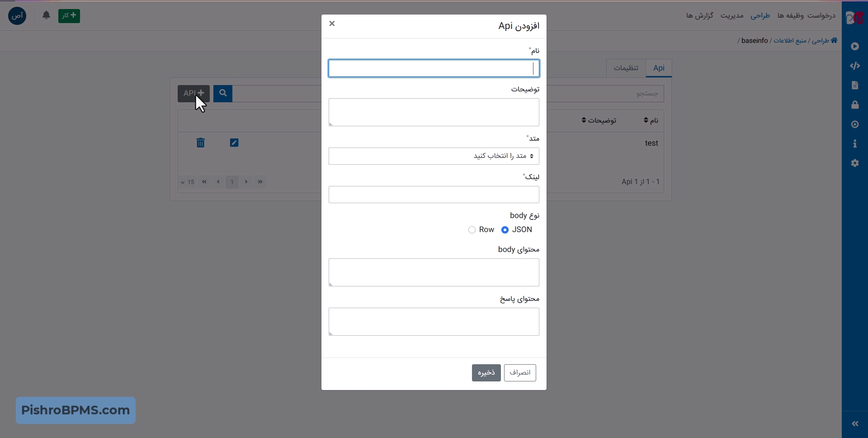The height and width of the screenshot is (438, 868).
Task: Open the settings gear icon in sidebar
Action: [854, 163]
